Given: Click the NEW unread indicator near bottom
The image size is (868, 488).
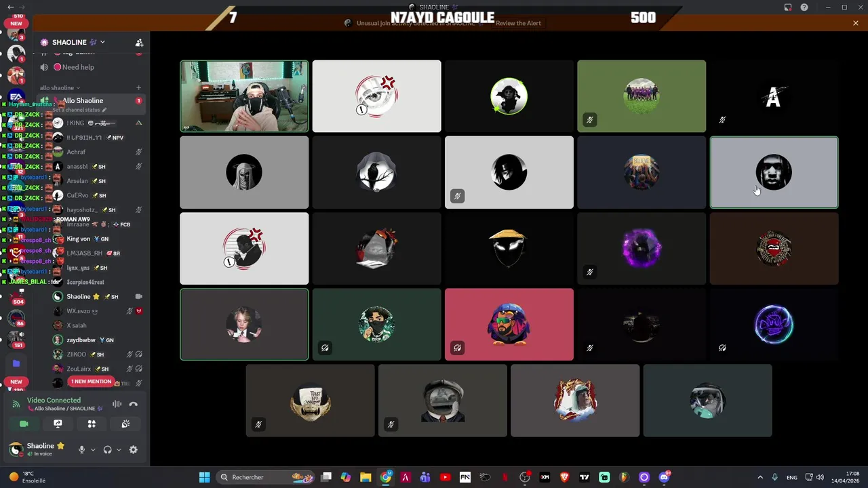Looking at the screenshot, I should click(16, 382).
